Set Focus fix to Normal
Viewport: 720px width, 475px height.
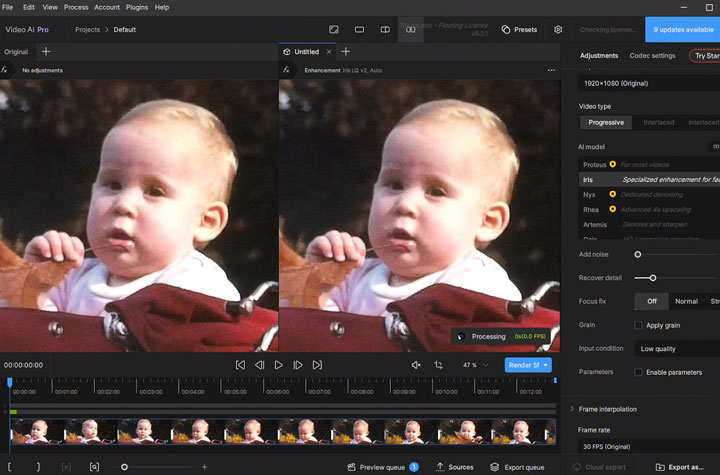click(686, 301)
